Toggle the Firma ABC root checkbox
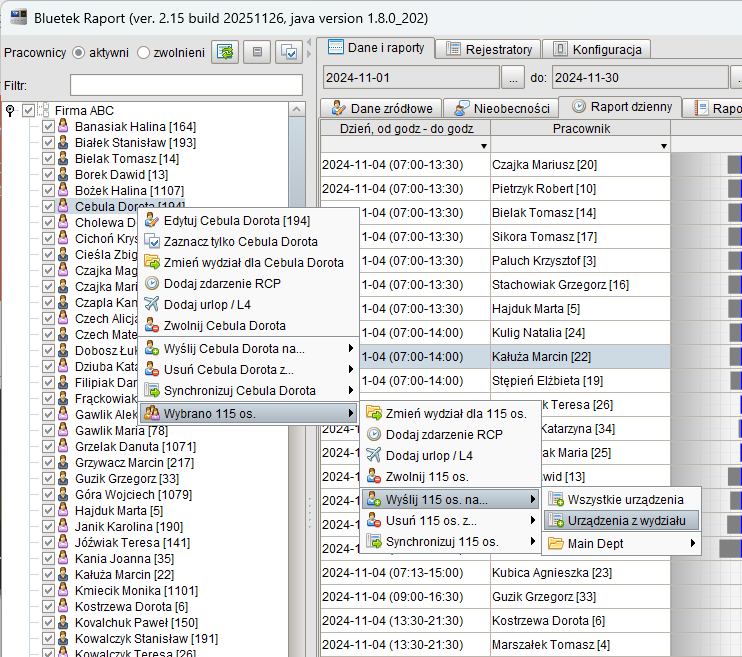Image resolution: width=742 pixels, height=657 pixels. pyautogui.click(x=28, y=110)
